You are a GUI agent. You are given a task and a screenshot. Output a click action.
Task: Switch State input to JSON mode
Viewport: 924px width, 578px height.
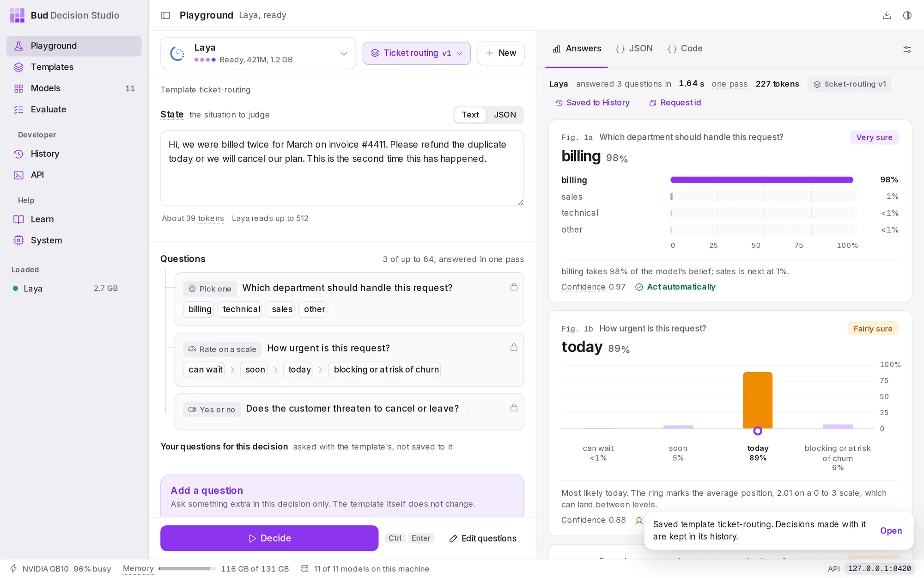pyautogui.click(x=505, y=115)
